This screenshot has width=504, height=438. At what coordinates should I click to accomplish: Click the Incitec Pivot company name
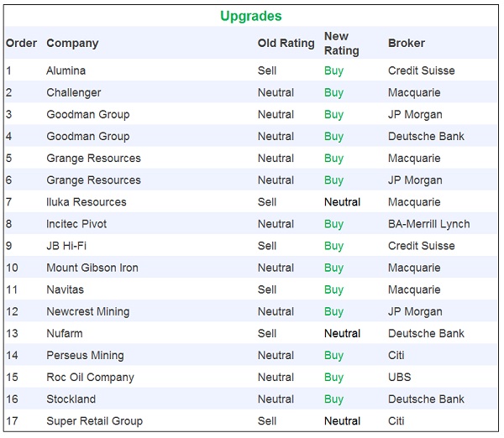point(76,224)
